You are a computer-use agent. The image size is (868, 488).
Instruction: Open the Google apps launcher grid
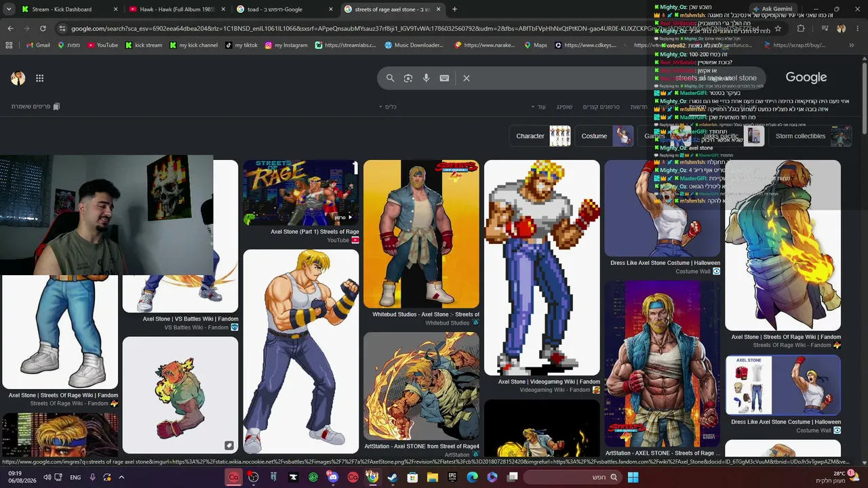click(40, 78)
